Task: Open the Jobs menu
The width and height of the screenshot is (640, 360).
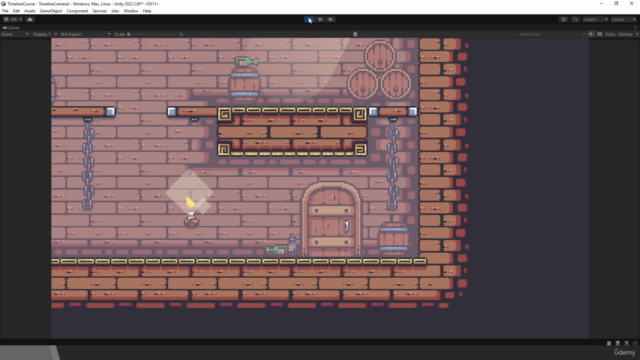Action: tap(115, 11)
